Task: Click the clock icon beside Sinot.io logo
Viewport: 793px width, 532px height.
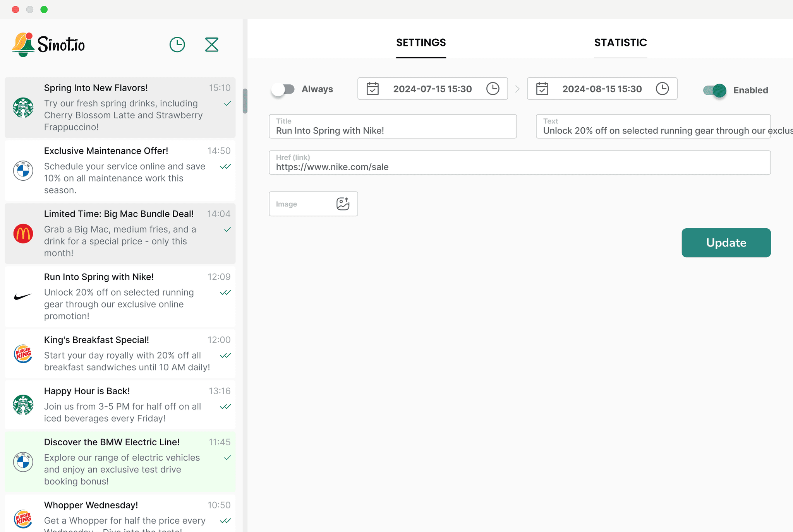Action: tap(177, 44)
